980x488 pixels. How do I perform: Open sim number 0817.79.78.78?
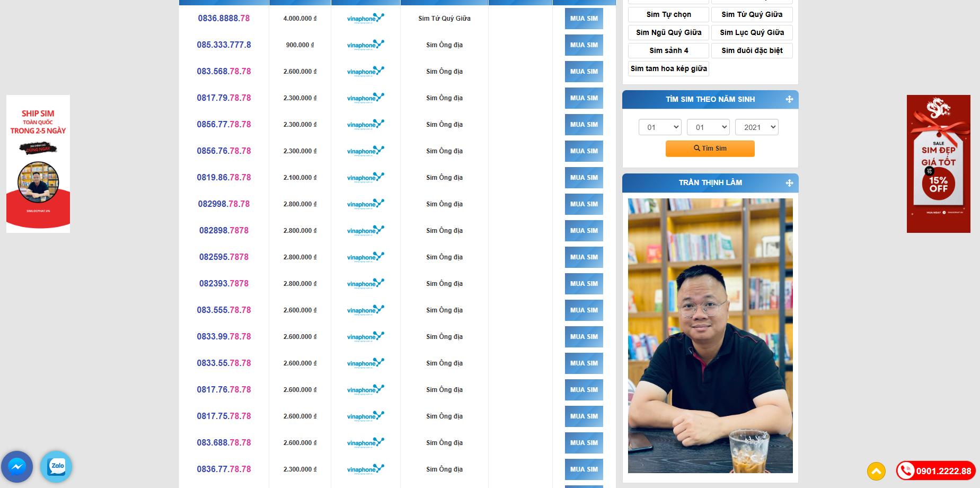(224, 98)
